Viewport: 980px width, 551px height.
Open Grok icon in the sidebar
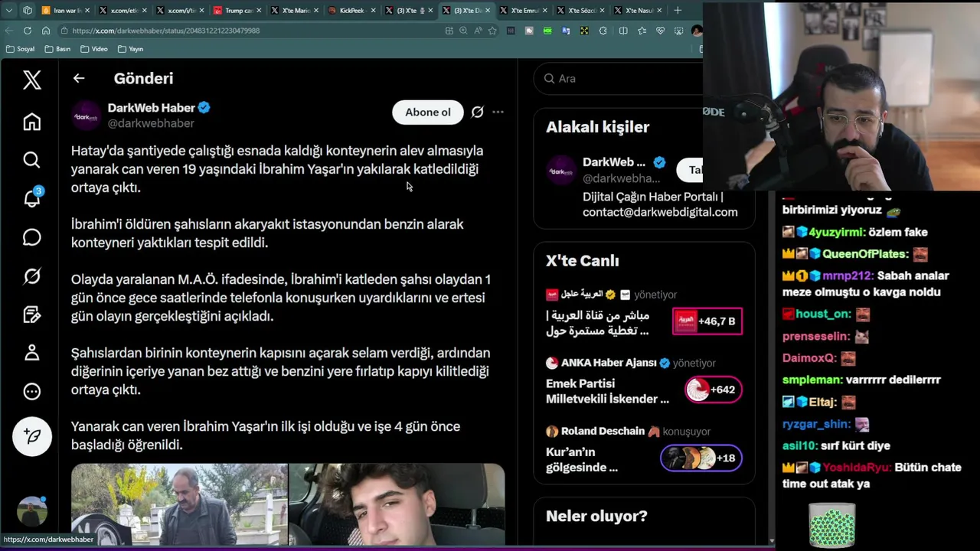pyautogui.click(x=31, y=276)
